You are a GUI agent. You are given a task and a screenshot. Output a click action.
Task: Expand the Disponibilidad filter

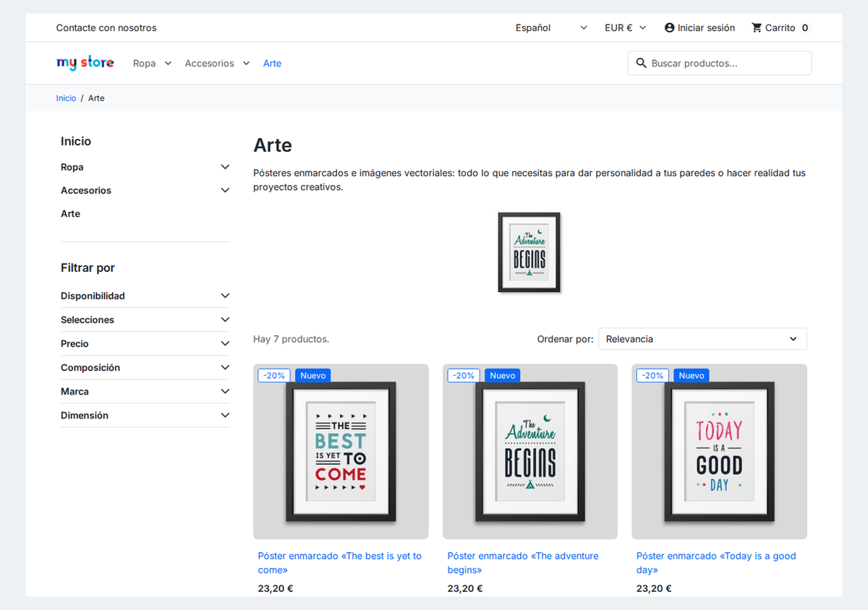tap(145, 296)
